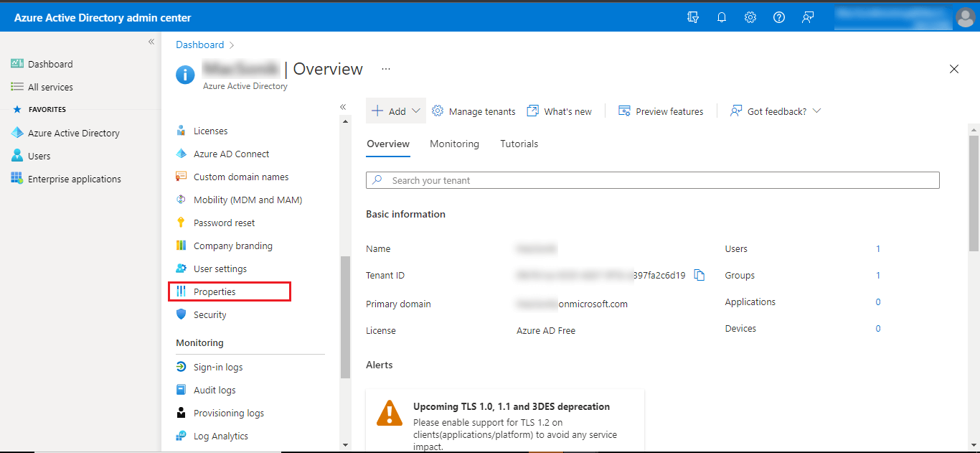The image size is (980, 453).
Task: Open the more options ellipsis
Action: (x=386, y=69)
